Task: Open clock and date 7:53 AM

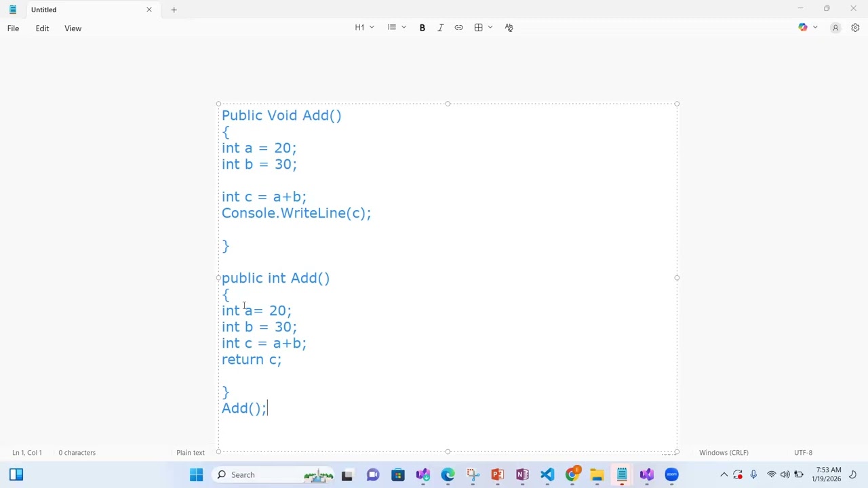Action: pos(827,474)
